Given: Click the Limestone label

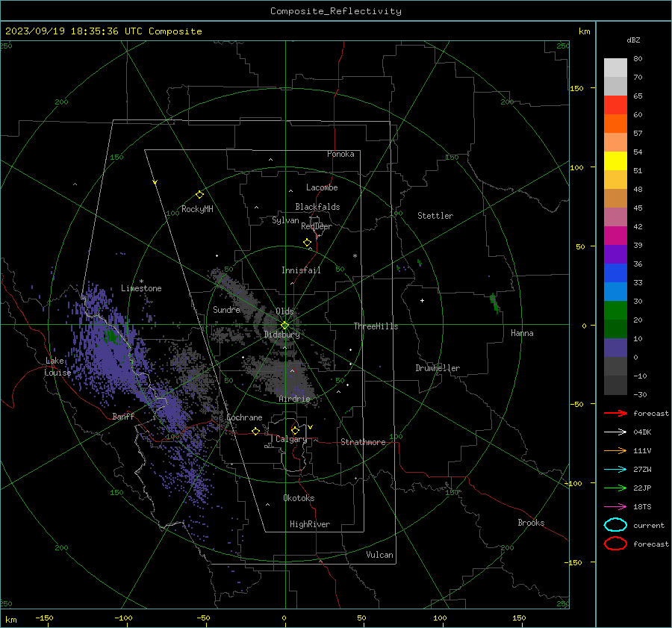Looking at the screenshot, I should pos(141,288).
